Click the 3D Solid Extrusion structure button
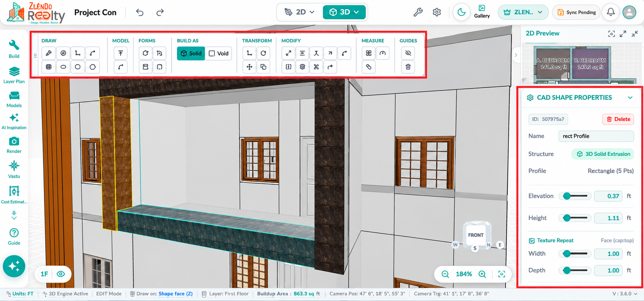644x301 pixels. click(603, 154)
